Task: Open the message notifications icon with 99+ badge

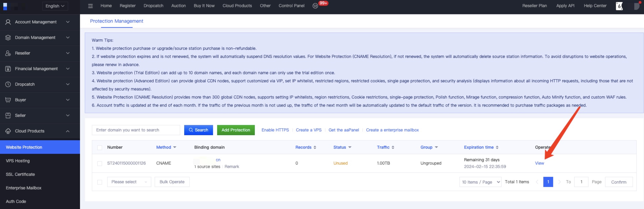Action: pyautogui.click(x=315, y=6)
